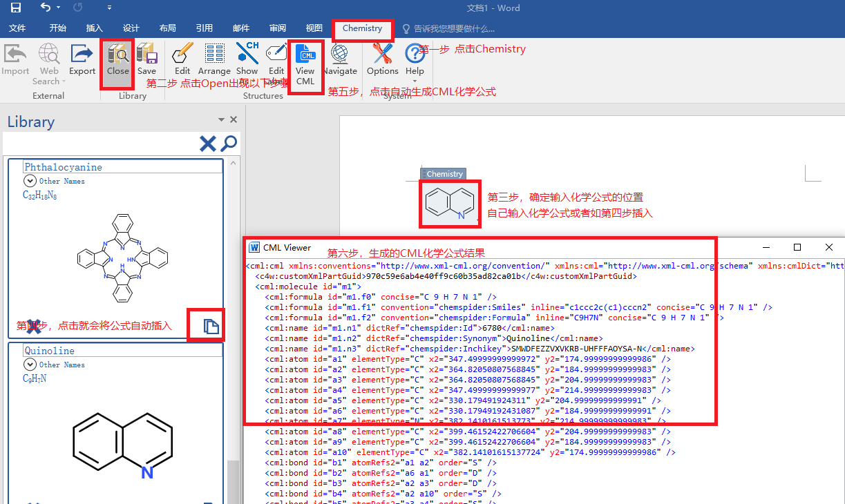The image size is (845, 504).
Task: Click the Save icon in the title bar
Action: point(15,8)
